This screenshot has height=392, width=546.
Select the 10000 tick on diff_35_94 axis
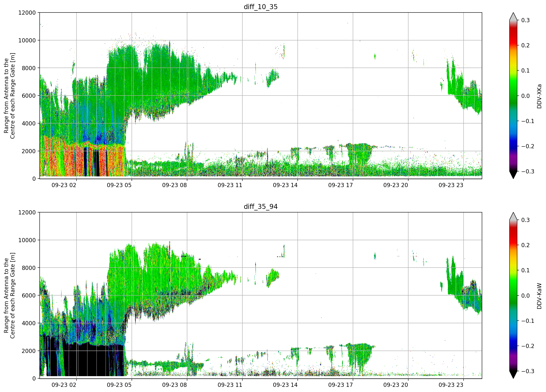point(27,240)
